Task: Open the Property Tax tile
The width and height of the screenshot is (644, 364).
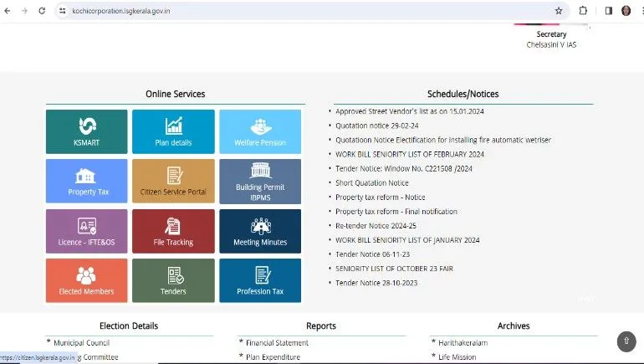Action: click(86, 181)
